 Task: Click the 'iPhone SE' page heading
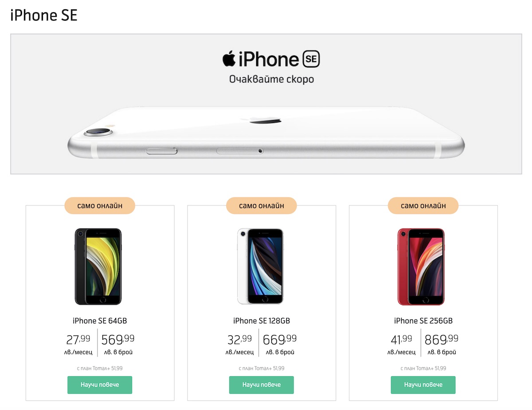(x=44, y=15)
